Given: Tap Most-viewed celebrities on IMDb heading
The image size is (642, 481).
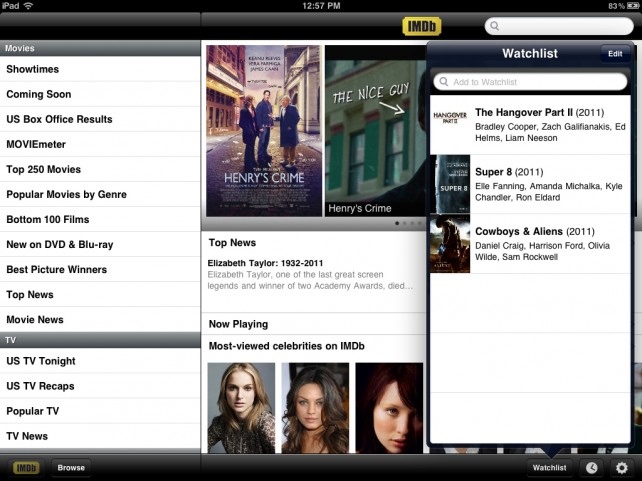Looking at the screenshot, I should click(287, 346).
